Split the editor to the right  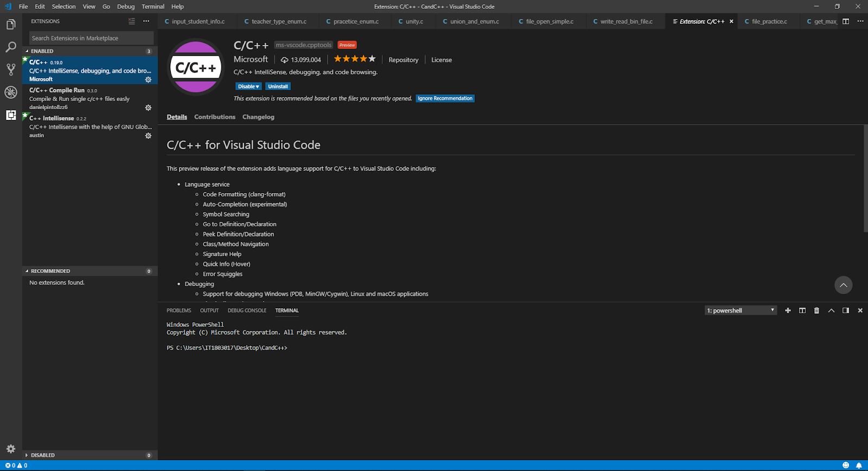(846, 21)
